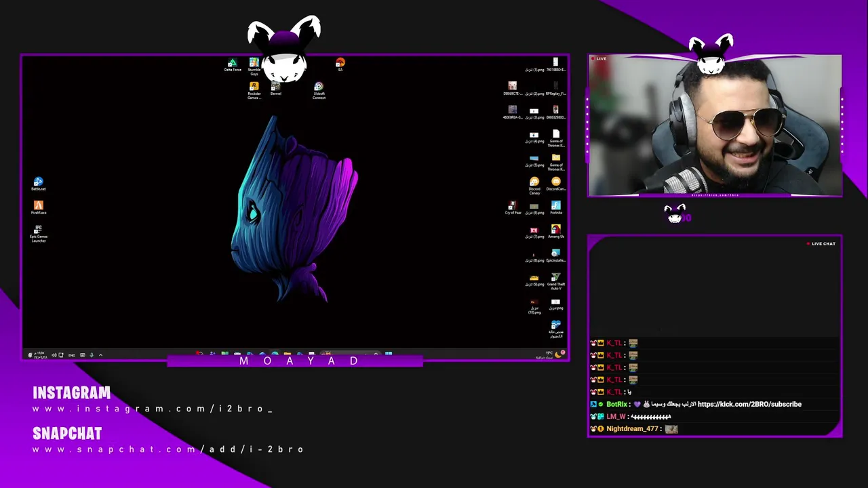Screen dimensions: 868x488
Task: Open the DiscordCan... icon beside Discord Canary
Action: (556, 184)
